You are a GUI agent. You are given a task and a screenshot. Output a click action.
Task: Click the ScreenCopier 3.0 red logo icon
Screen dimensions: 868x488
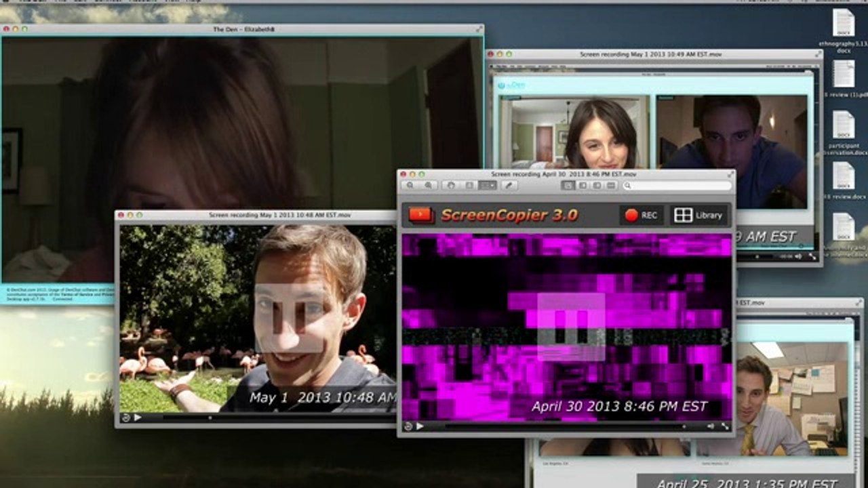tap(421, 215)
